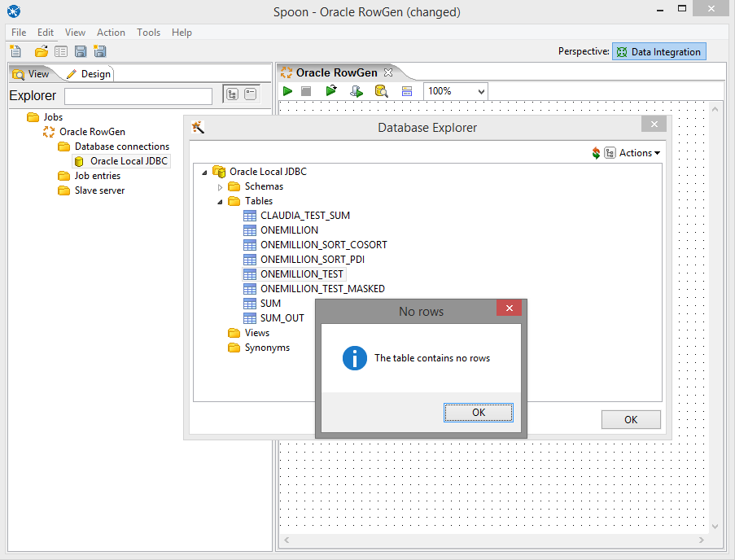Open the File menu

[x=19, y=33]
